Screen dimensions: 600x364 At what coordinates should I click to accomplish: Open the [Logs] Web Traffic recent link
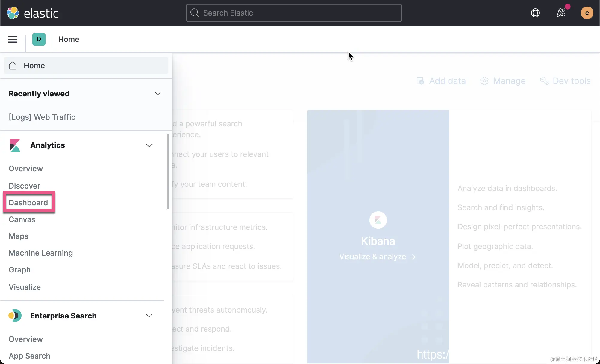click(42, 117)
